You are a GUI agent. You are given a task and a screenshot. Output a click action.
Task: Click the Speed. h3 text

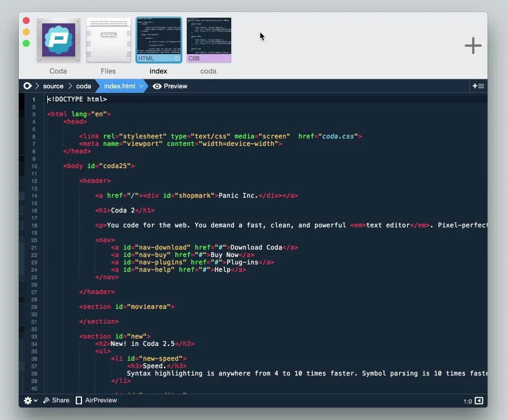click(154, 366)
